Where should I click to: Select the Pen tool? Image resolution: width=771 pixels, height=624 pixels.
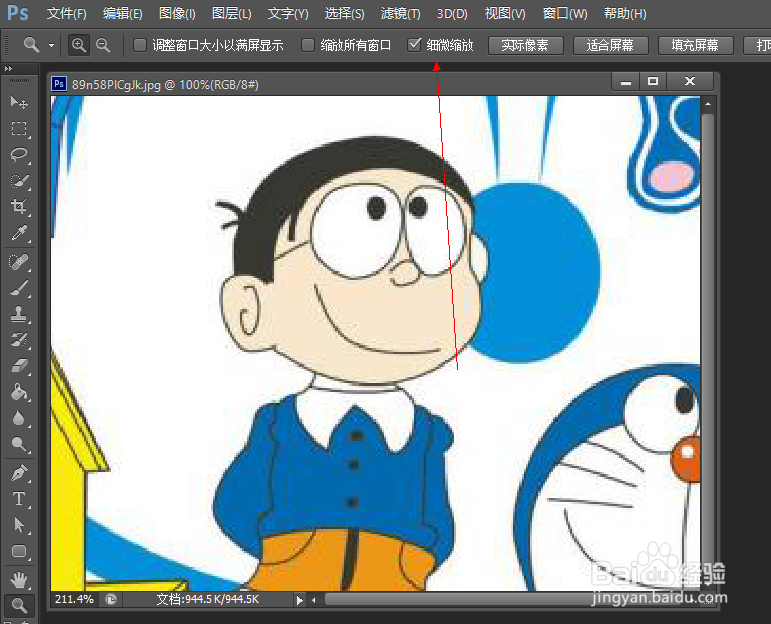pyautogui.click(x=19, y=473)
